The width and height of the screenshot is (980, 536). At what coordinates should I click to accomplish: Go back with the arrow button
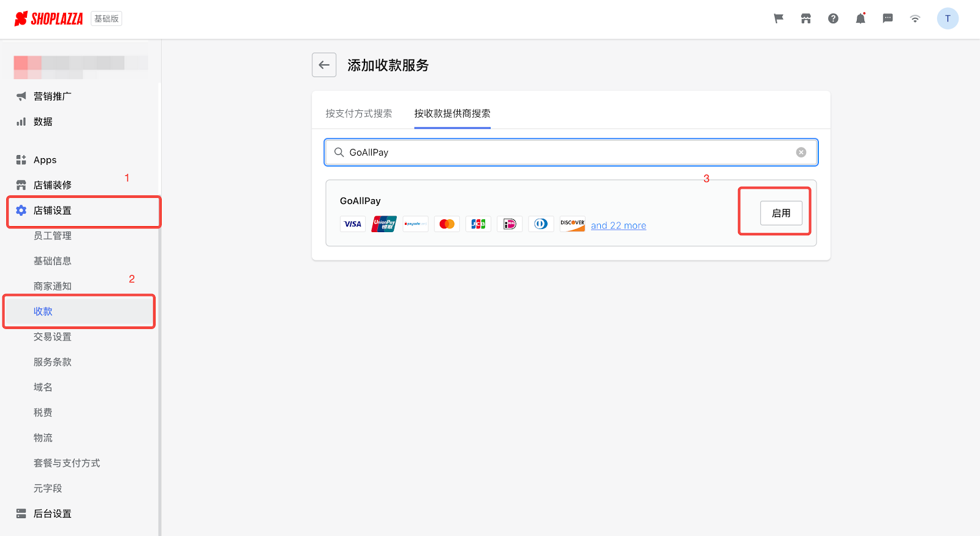tap(324, 65)
